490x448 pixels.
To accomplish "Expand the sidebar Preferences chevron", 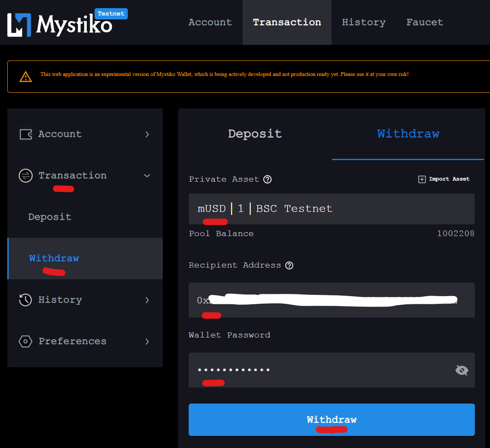I will click(147, 341).
